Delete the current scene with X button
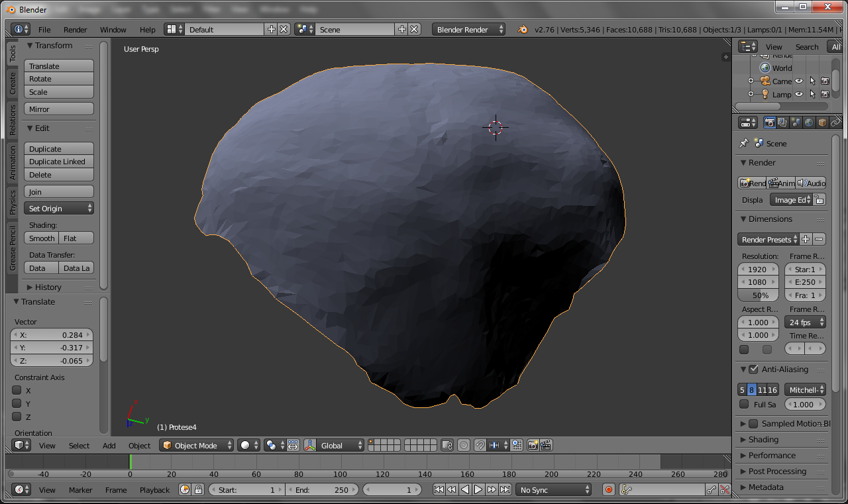 coord(414,29)
